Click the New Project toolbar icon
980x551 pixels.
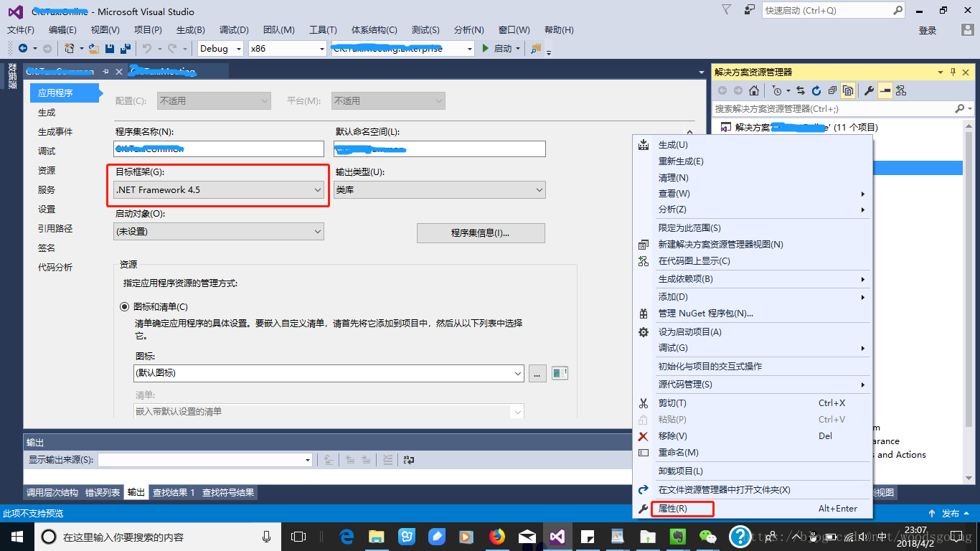(69, 48)
